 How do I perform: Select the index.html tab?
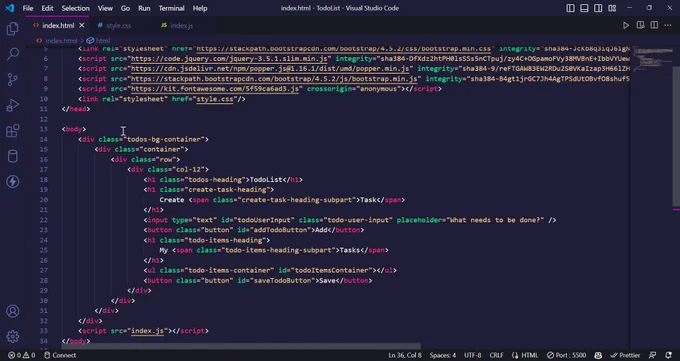58,26
